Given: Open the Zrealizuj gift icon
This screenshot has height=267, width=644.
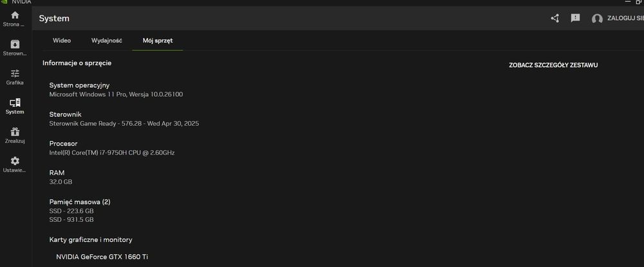Looking at the screenshot, I should coord(15,132).
